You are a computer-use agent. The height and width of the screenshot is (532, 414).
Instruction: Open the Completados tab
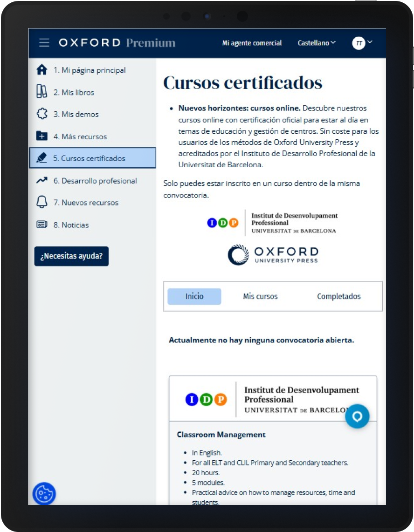(339, 296)
